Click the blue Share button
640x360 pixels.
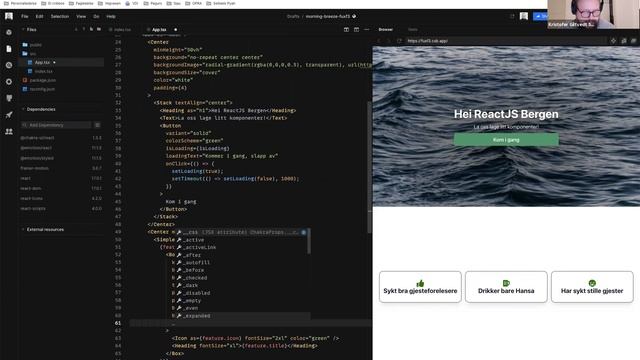point(540,16)
